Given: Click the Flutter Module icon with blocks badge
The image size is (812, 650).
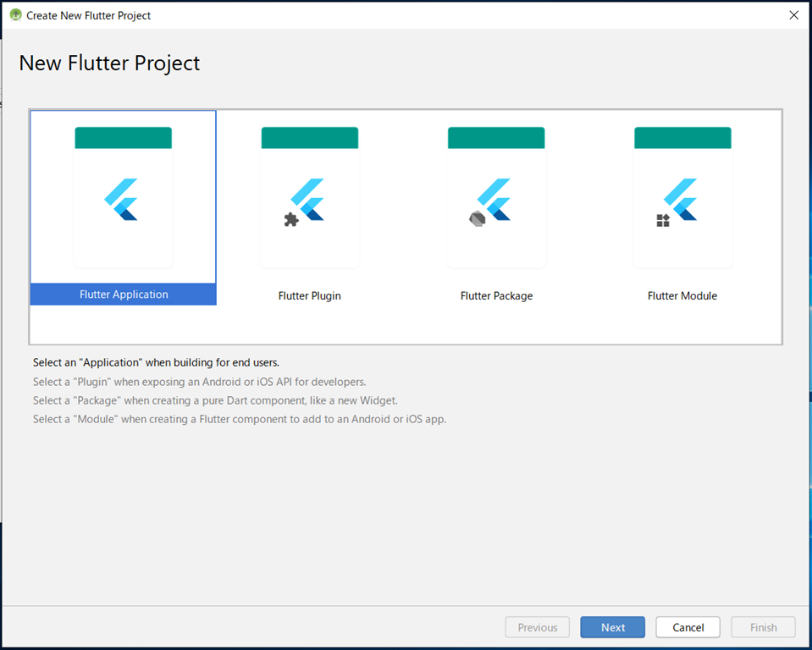Looking at the screenshot, I should pyautogui.click(x=663, y=220).
